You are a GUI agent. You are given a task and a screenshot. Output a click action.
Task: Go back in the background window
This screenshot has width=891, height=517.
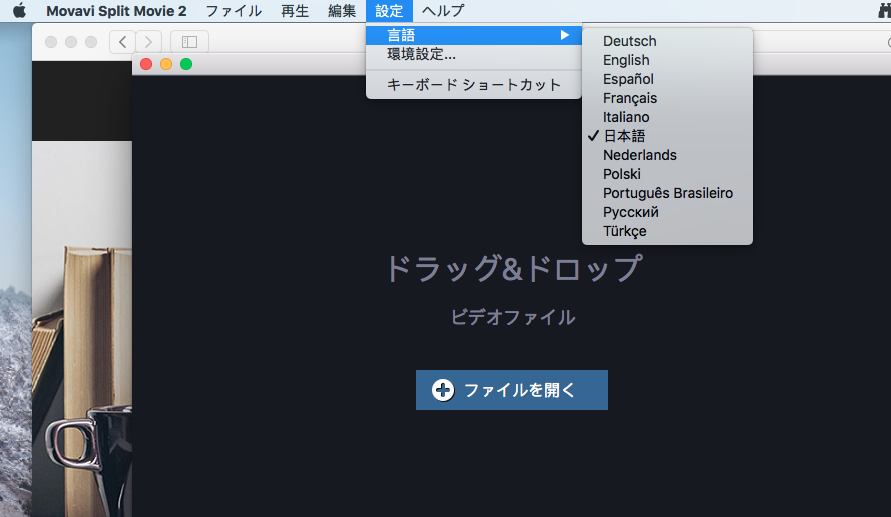click(x=122, y=41)
